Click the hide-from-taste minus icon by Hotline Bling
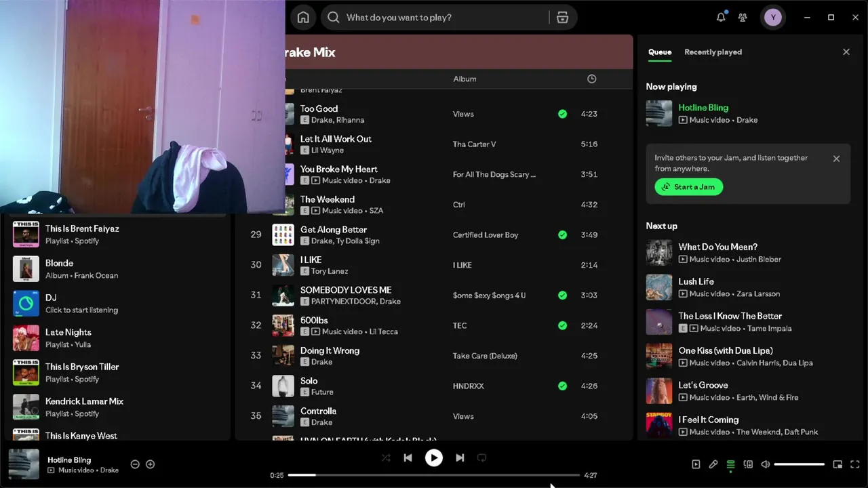Viewport: 868px width, 488px height. (135, 464)
